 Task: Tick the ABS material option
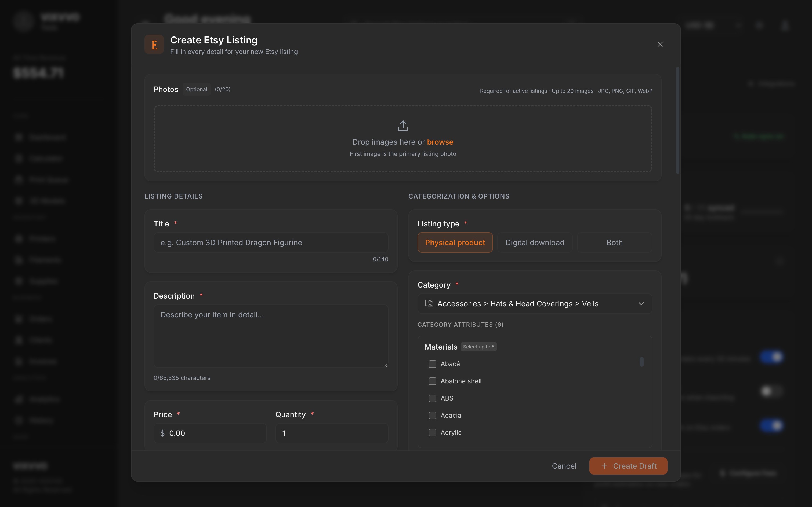click(433, 398)
